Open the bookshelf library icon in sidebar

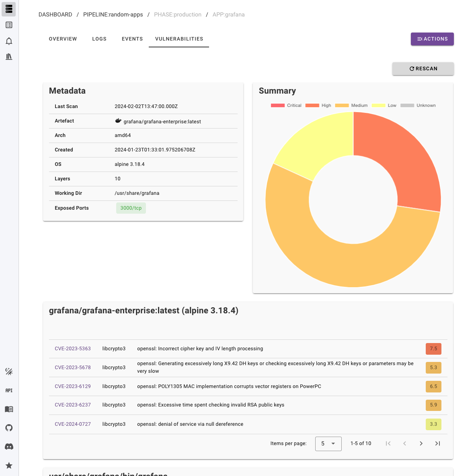click(x=9, y=57)
